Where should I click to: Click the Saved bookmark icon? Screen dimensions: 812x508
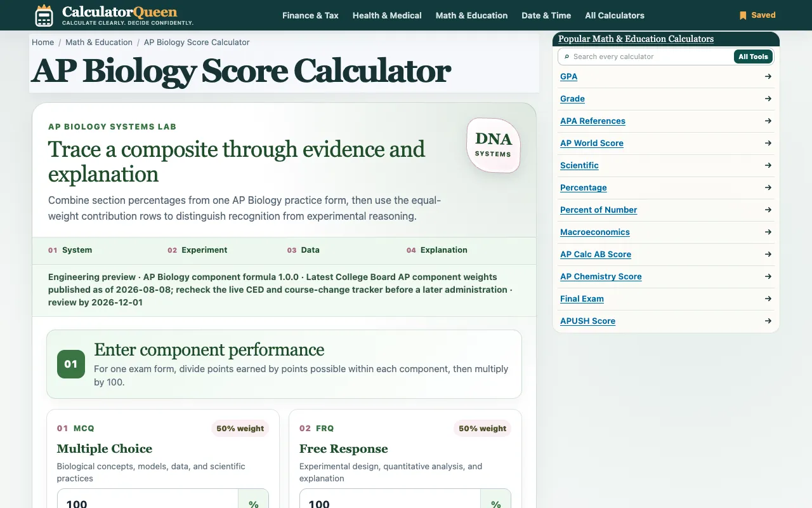pyautogui.click(x=743, y=15)
